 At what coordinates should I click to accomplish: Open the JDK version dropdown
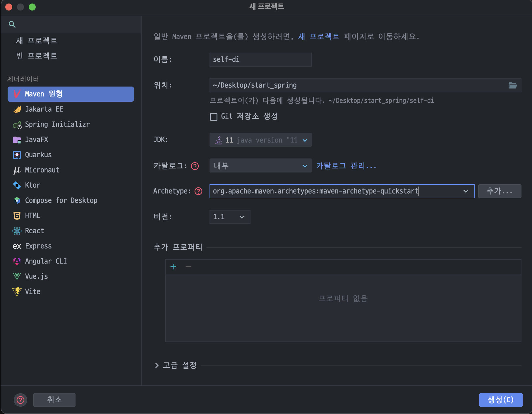tap(260, 140)
